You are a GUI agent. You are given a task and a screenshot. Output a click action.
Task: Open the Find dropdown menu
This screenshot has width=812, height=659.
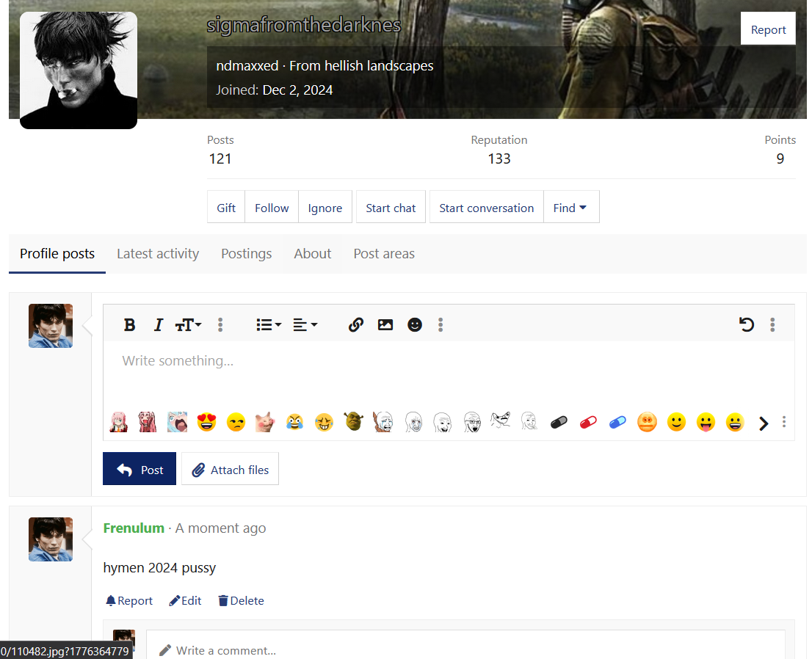click(571, 207)
